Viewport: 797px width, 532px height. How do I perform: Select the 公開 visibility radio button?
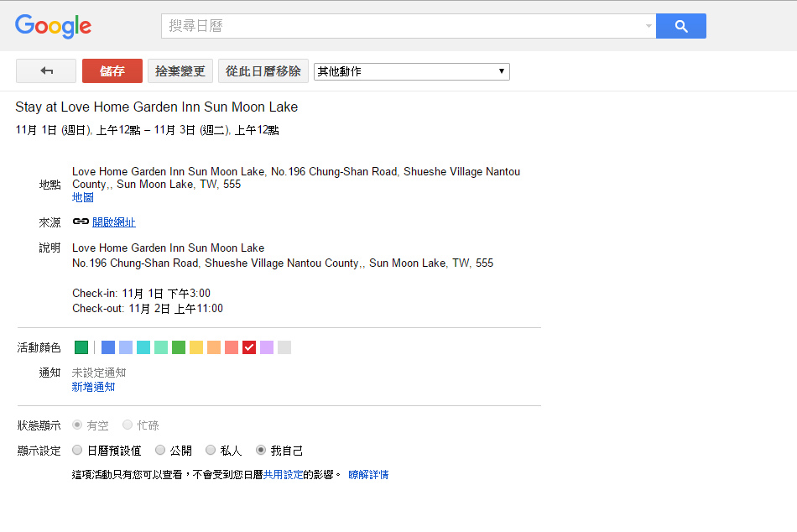click(160, 450)
